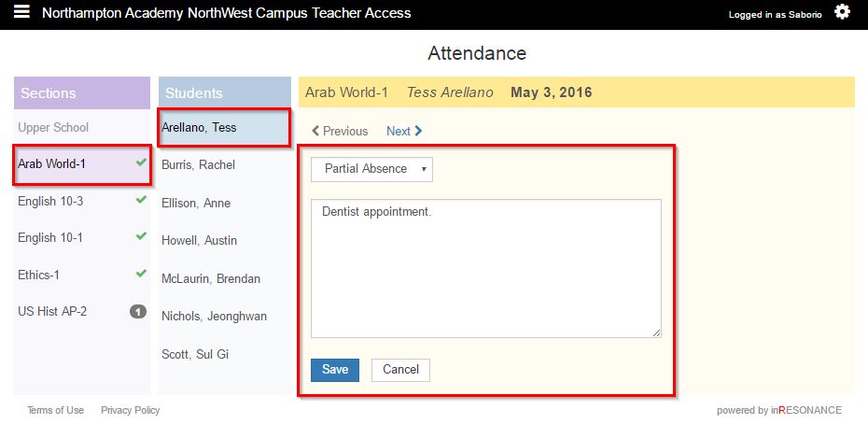
Task: Click the green checkmark beside English 10-1
Action: [141, 236]
